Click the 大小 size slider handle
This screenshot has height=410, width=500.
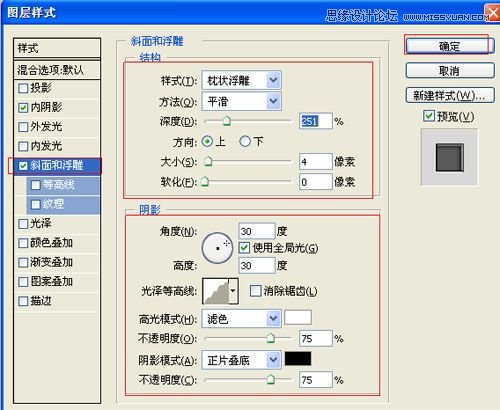point(208,161)
